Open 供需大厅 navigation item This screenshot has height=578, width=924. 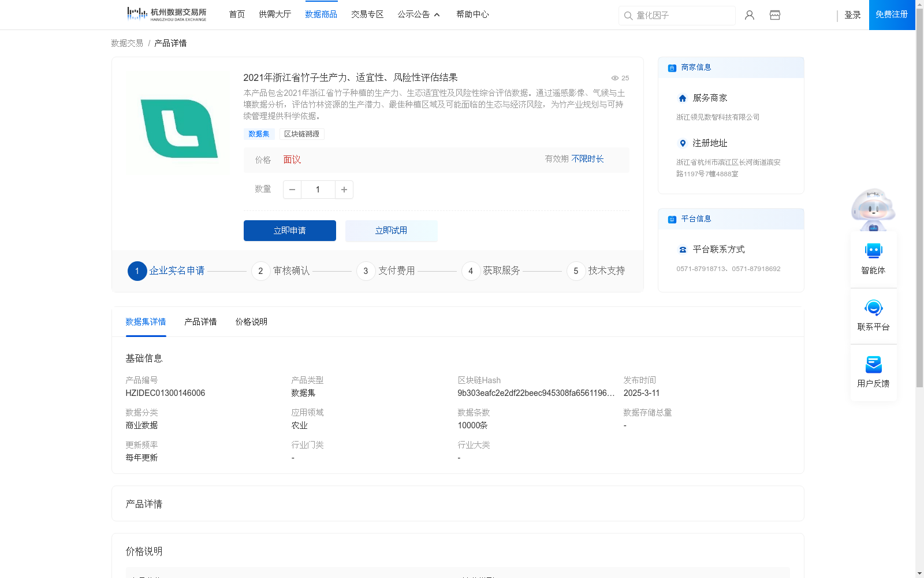tap(275, 14)
